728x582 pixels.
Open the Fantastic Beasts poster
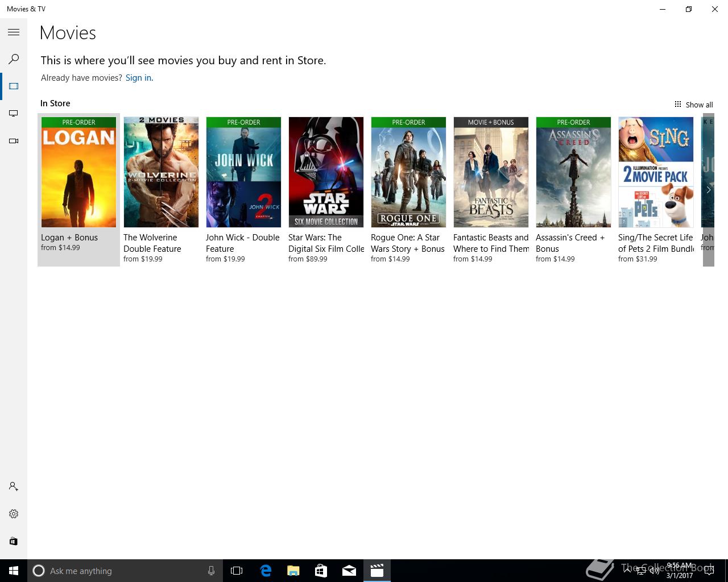491,172
